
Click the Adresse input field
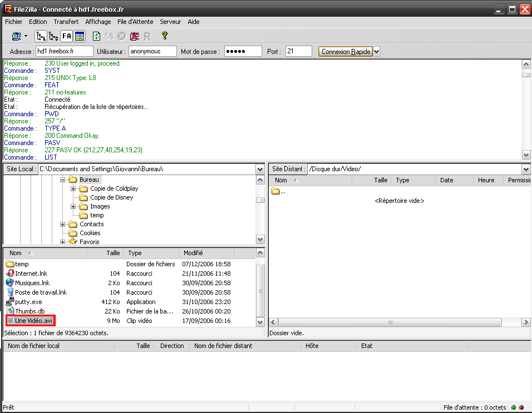(65, 52)
